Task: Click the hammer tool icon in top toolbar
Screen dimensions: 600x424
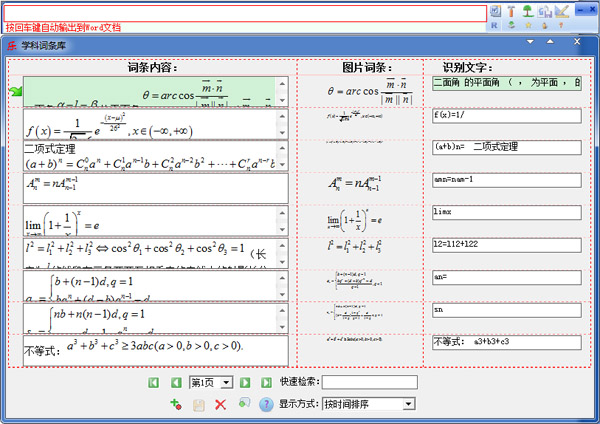Action: coord(511,11)
